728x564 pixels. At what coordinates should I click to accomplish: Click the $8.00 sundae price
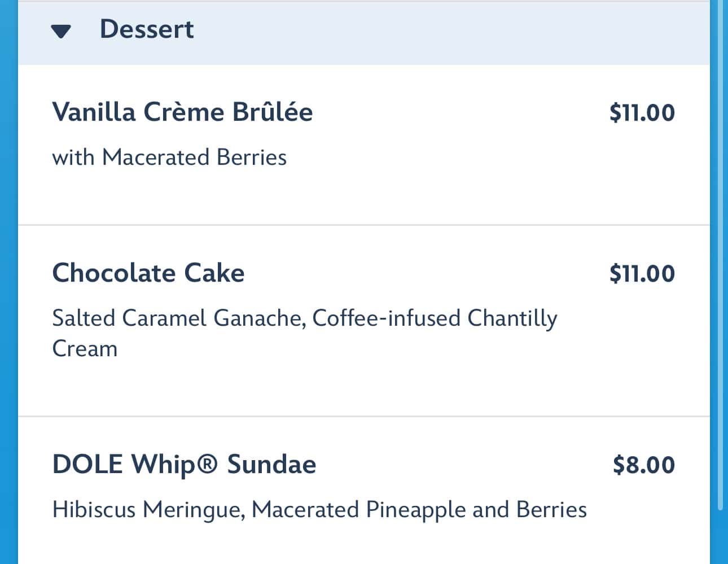point(643,465)
